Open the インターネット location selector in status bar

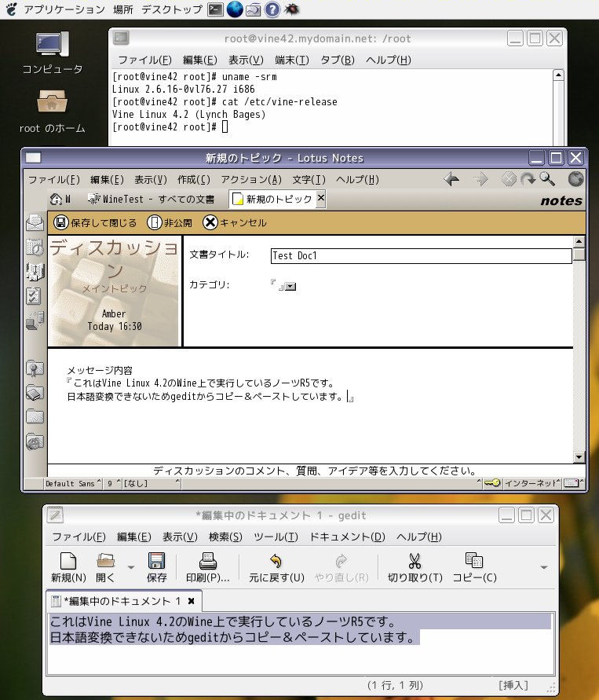[x=532, y=483]
